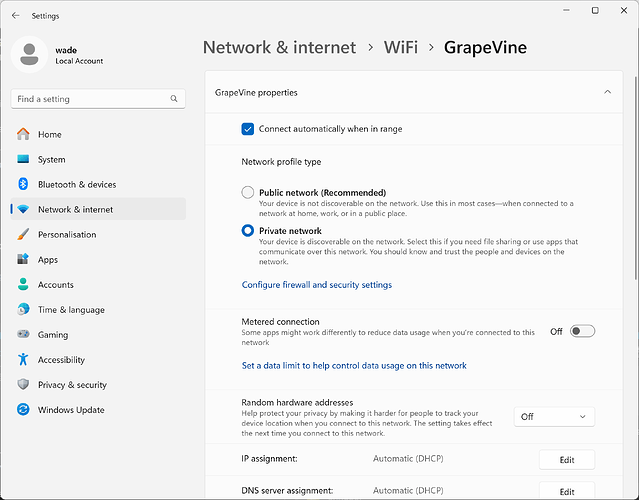Click the Accessibility figure icon
Image resolution: width=639 pixels, height=500 pixels.
tap(23, 359)
